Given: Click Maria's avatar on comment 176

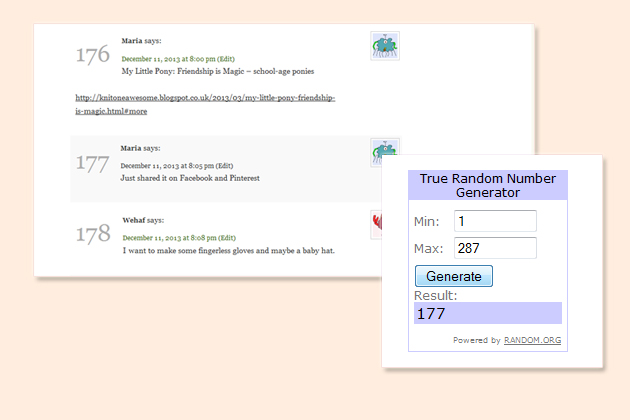Looking at the screenshot, I should pyautogui.click(x=385, y=46).
